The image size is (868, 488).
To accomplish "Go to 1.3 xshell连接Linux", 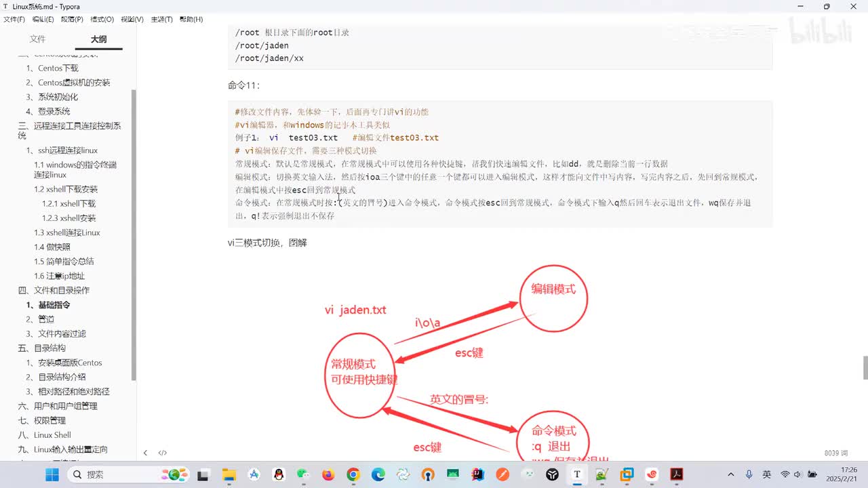I will pyautogui.click(x=67, y=232).
